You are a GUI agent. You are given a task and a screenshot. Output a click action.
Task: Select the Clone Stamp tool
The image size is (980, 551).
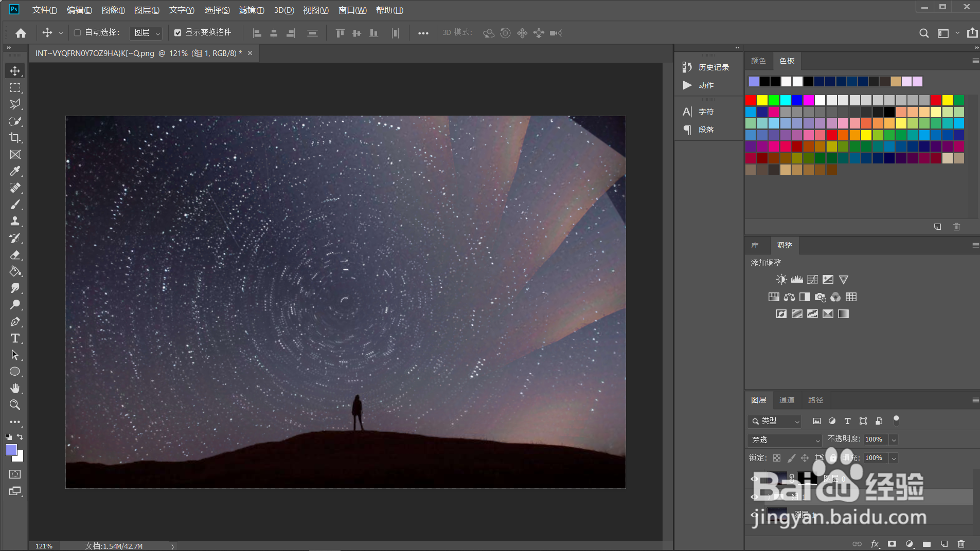click(x=15, y=222)
